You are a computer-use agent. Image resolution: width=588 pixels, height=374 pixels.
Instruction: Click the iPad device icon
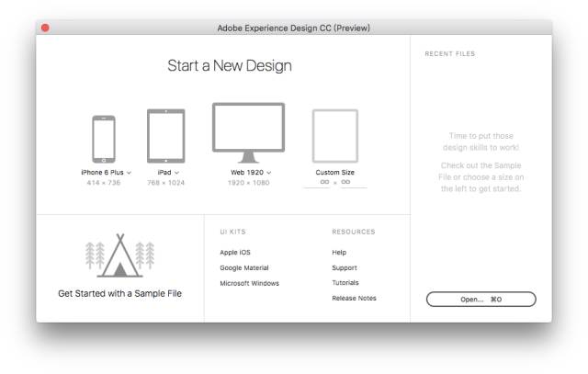point(165,136)
